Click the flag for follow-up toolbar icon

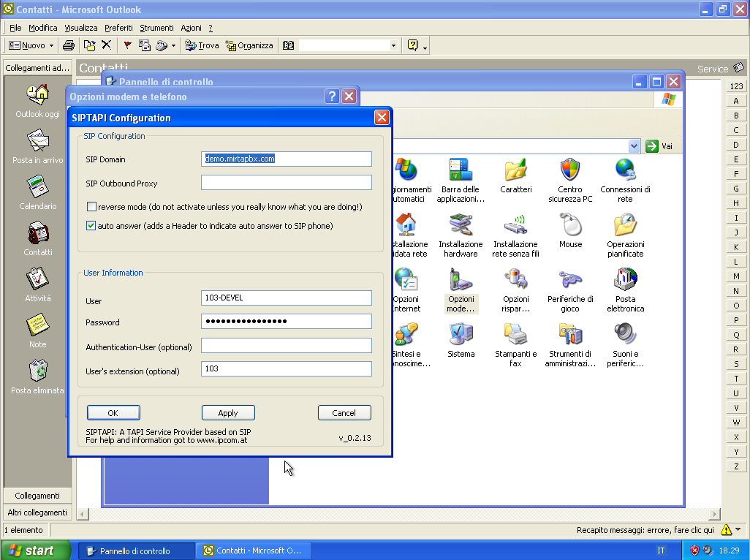pyautogui.click(x=127, y=45)
